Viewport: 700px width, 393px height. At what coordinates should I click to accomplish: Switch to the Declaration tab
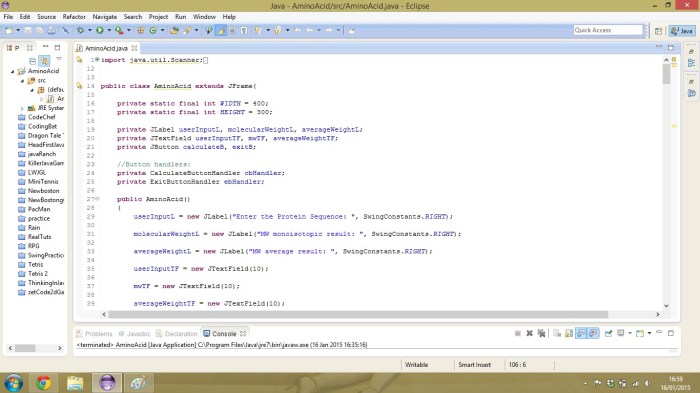tap(176, 334)
